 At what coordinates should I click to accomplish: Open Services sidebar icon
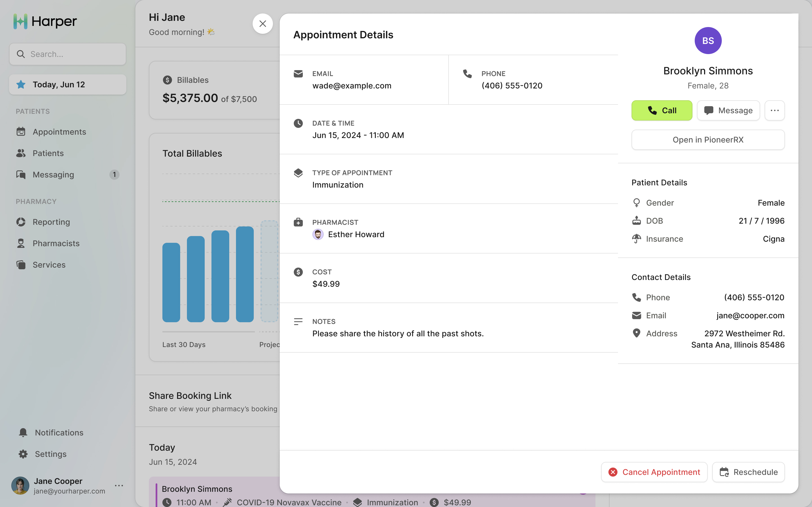point(21,265)
